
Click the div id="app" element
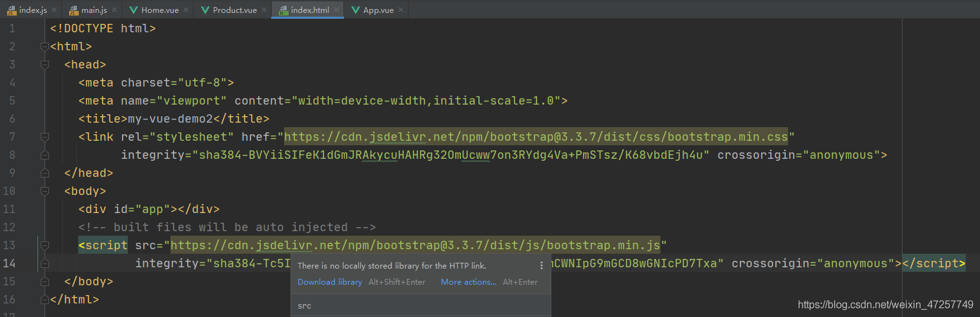click(149, 209)
